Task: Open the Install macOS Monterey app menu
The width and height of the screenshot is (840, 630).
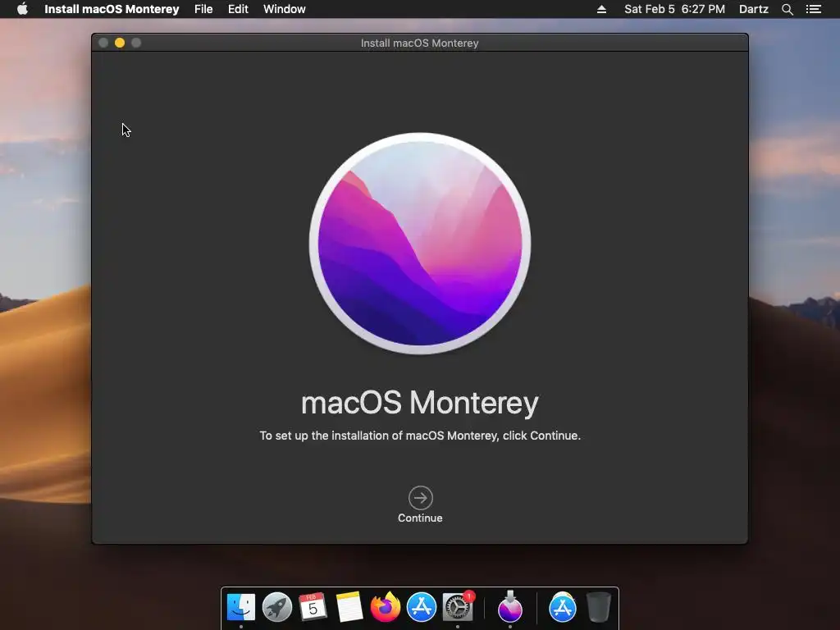Action: point(112,9)
